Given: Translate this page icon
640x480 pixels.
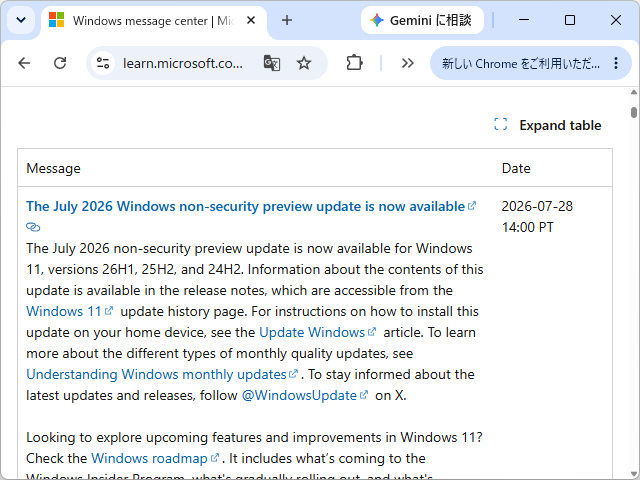Looking at the screenshot, I should [272, 63].
